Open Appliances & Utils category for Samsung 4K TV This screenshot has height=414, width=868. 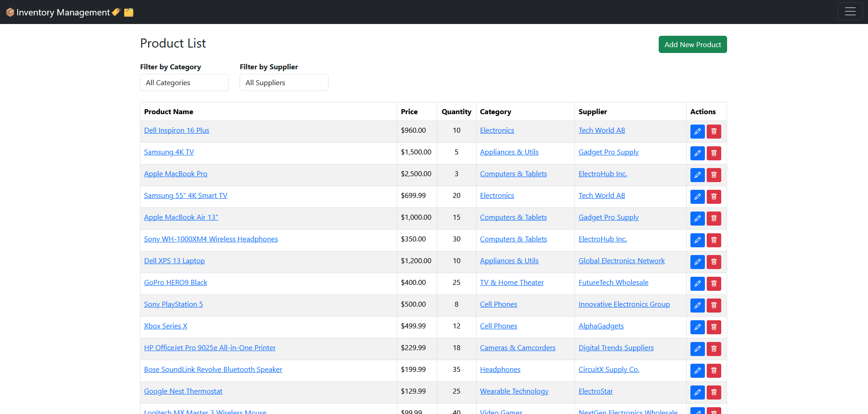pyautogui.click(x=509, y=152)
